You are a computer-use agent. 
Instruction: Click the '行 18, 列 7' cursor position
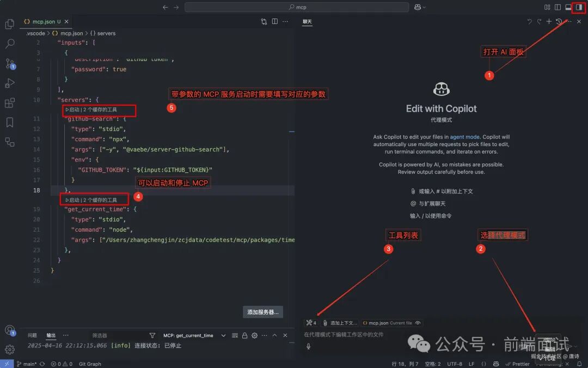tap(405, 364)
